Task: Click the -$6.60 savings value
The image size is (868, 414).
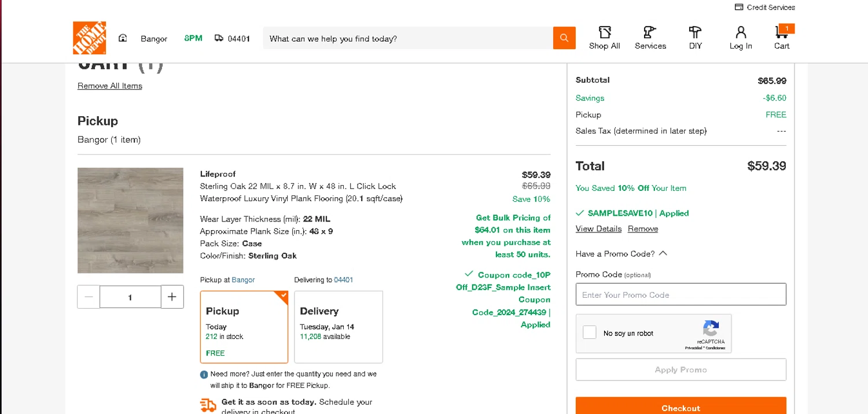Action: (x=774, y=98)
